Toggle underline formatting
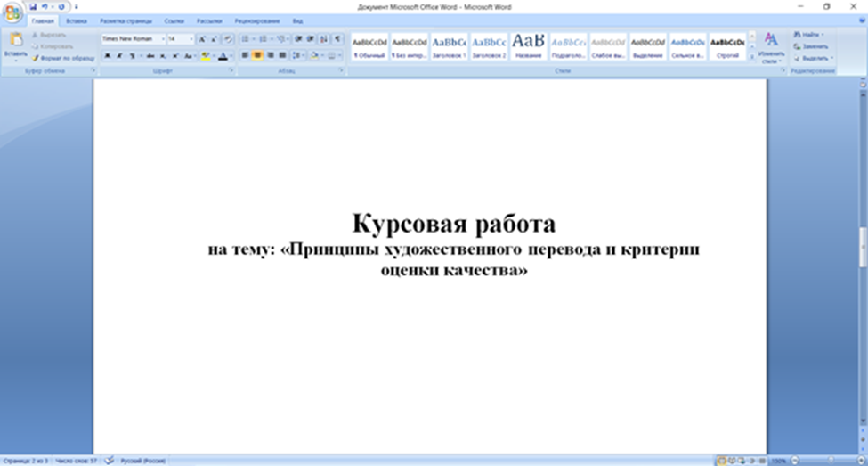Image resolution: width=868 pixels, height=466 pixels. coord(132,56)
